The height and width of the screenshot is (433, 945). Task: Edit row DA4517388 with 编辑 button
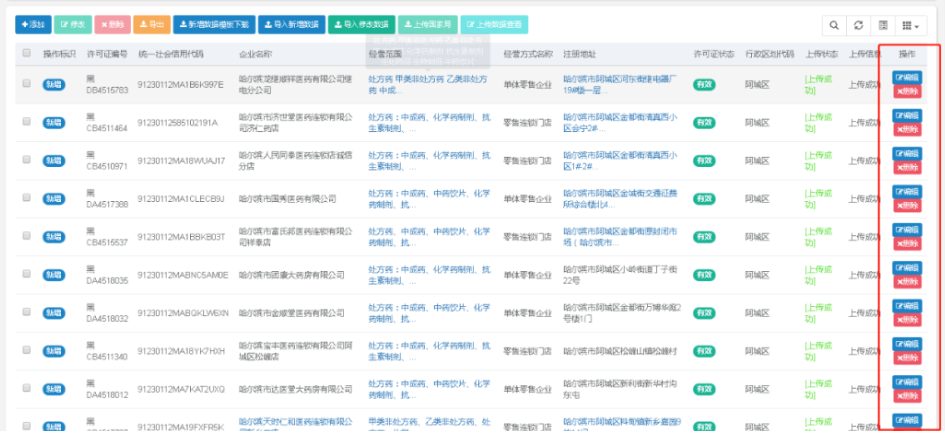[907, 191]
